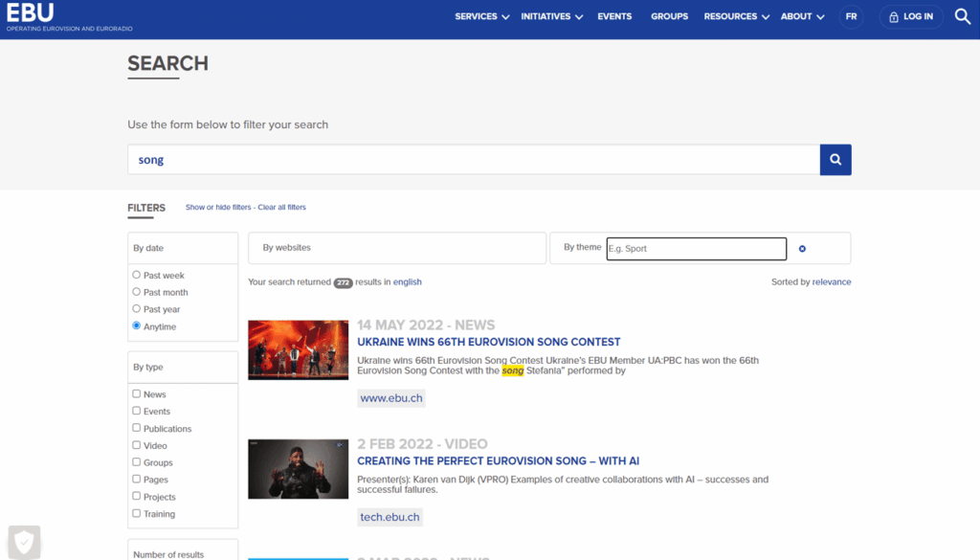Expand the Services navigation dropdown
The image size is (980, 560).
pyautogui.click(x=481, y=16)
